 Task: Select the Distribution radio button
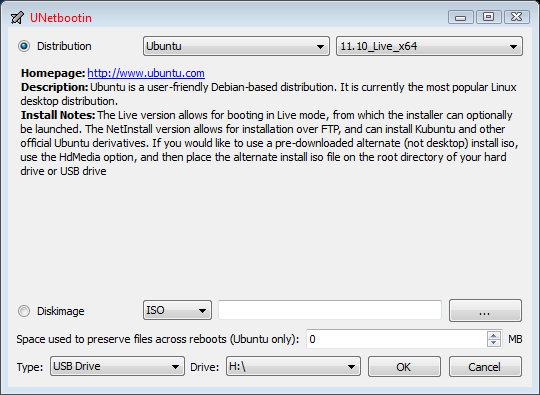click(x=24, y=46)
